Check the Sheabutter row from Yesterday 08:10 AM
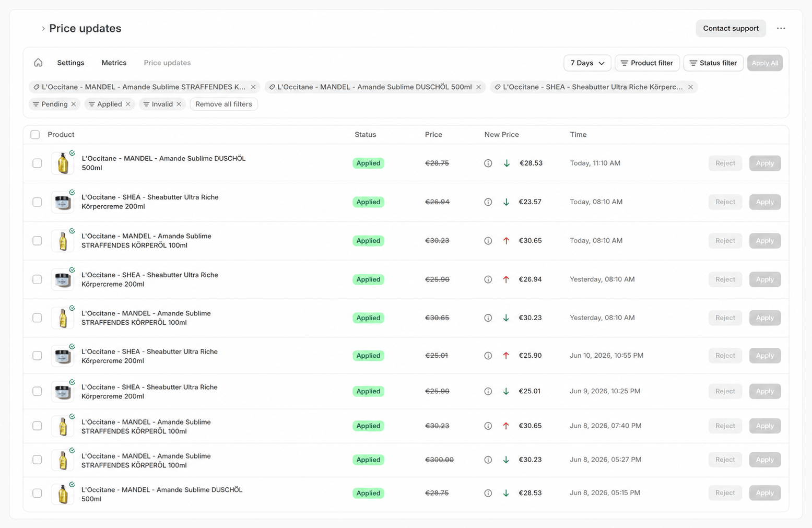 (x=37, y=279)
